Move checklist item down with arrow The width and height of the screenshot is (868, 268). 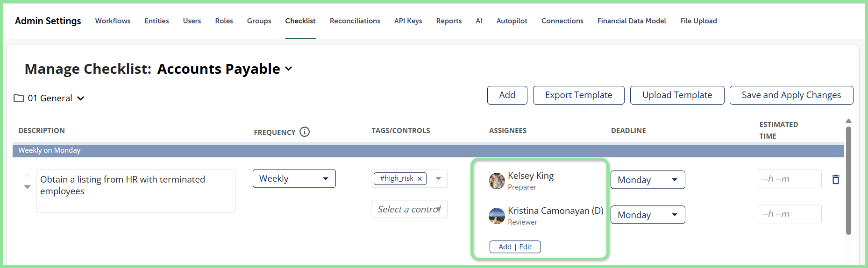tap(27, 187)
